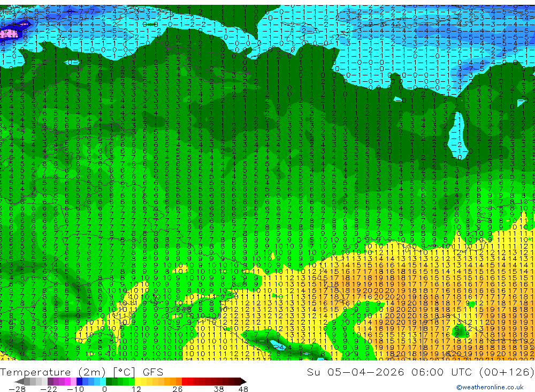Pick the right dark arrow end of scale
Screen dimensions: 535x392
click(243, 382)
